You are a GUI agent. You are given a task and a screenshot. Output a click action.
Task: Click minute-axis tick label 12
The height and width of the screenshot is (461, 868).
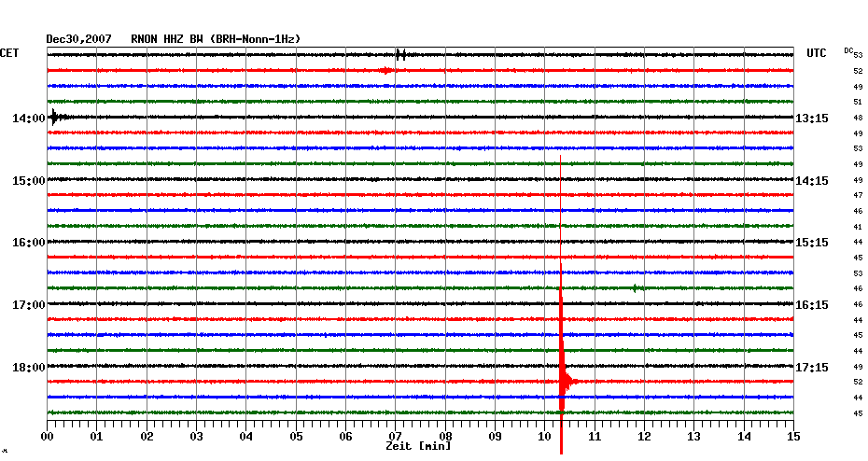pos(644,437)
